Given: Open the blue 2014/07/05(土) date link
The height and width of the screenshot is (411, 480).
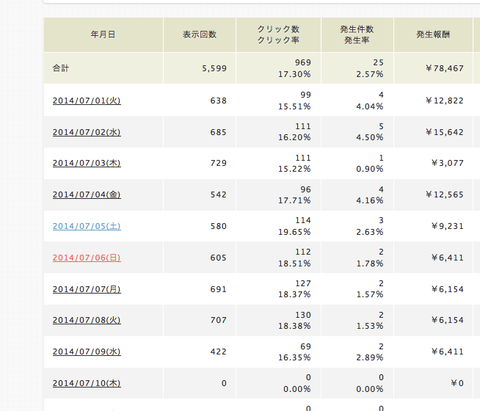Looking at the screenshot, I should [x=87, y=226].
